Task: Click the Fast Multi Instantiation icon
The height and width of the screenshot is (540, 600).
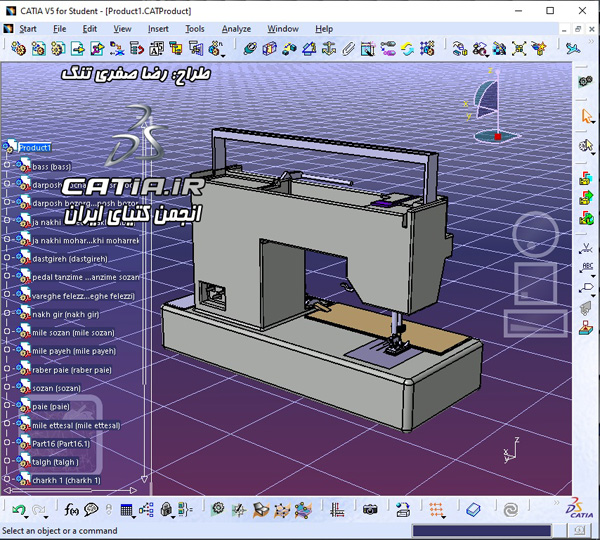Action: tap(215, 48)
